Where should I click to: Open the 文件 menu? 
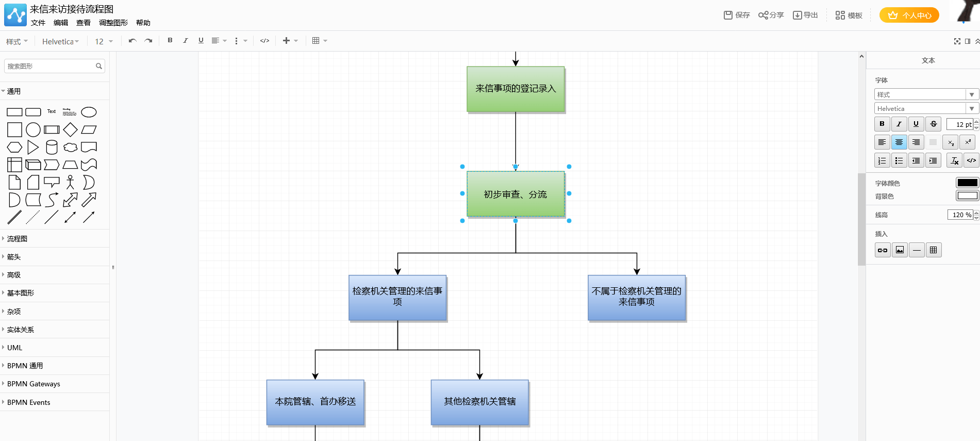[x=38, y=23]
